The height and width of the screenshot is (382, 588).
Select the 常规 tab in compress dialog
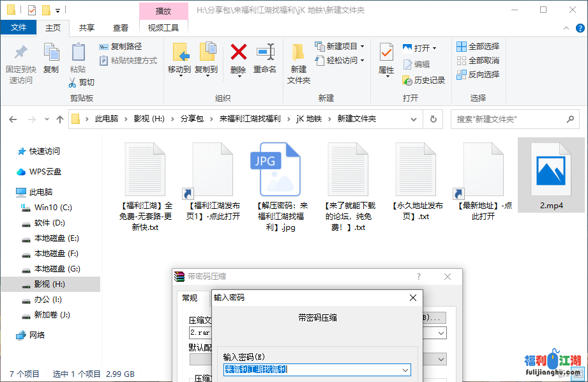coord(190,298)
